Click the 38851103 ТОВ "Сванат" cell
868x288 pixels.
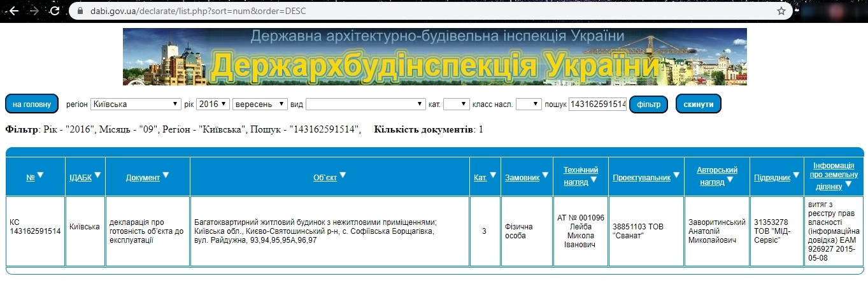point(646,231)
